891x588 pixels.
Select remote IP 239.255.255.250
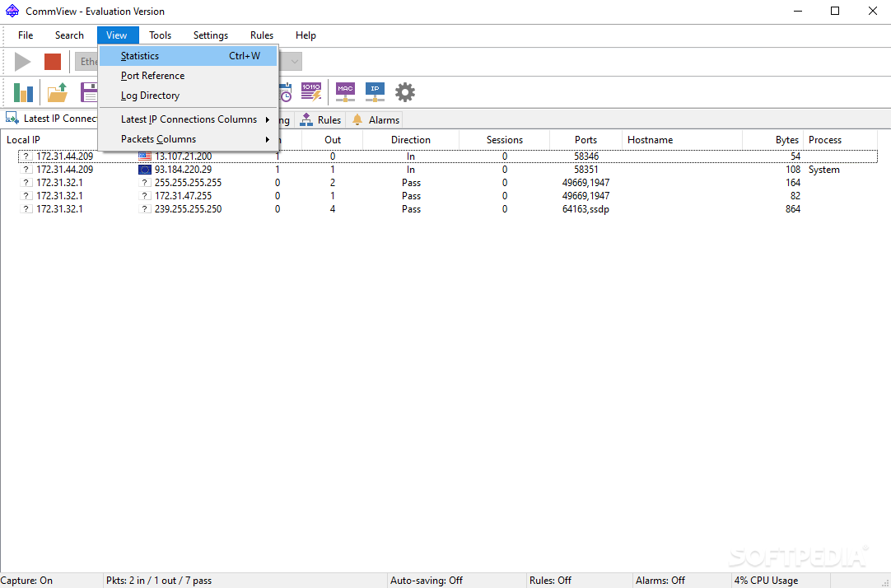click(x=188, y=208)
